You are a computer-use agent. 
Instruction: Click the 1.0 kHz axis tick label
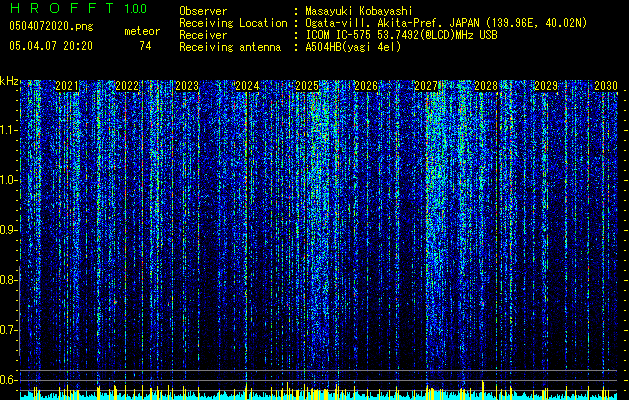[9, 180]
